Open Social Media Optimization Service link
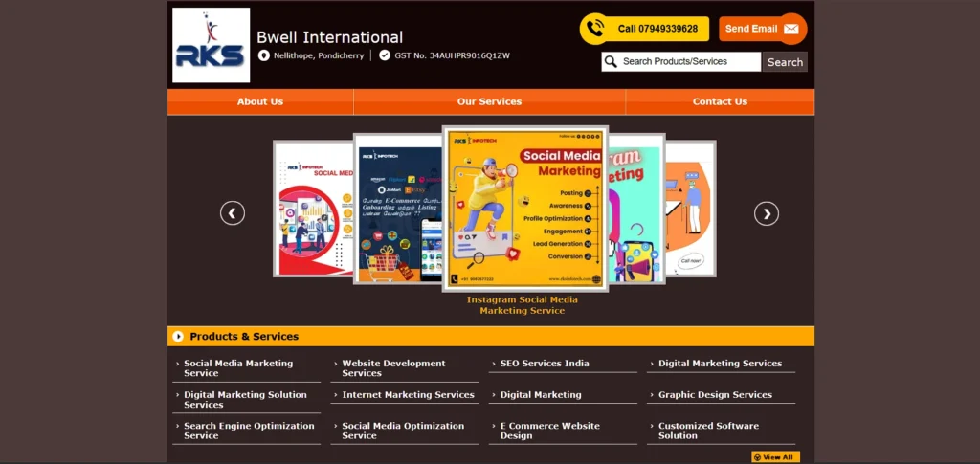The image size is (980, 464). point(403,431)
